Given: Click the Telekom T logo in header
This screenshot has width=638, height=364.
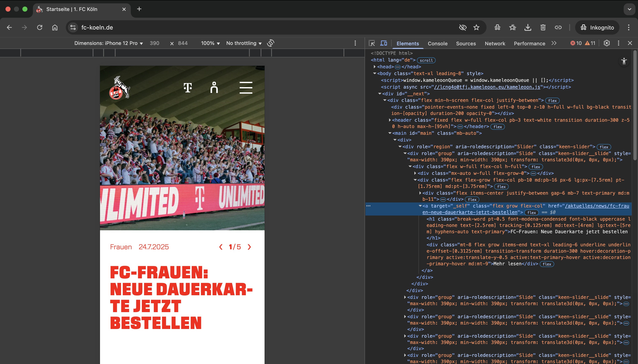Looking at the screenshot, I should pyautogui.click(x=188, y=88).
